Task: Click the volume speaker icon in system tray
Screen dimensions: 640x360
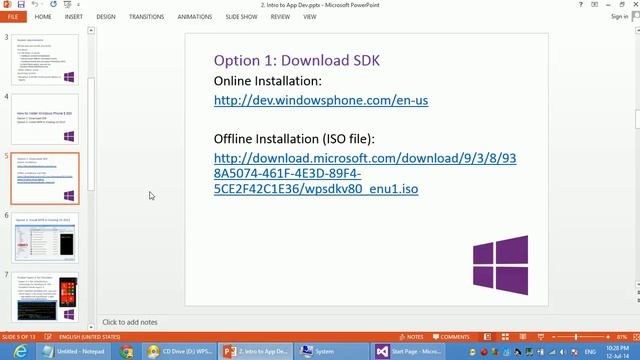Action: [563, 351]
